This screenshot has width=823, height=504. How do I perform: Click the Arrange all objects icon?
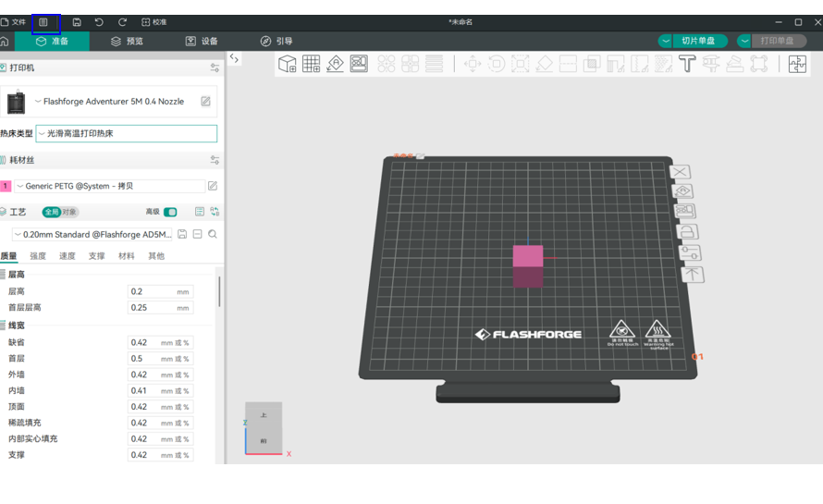click(x=359, y=64)
